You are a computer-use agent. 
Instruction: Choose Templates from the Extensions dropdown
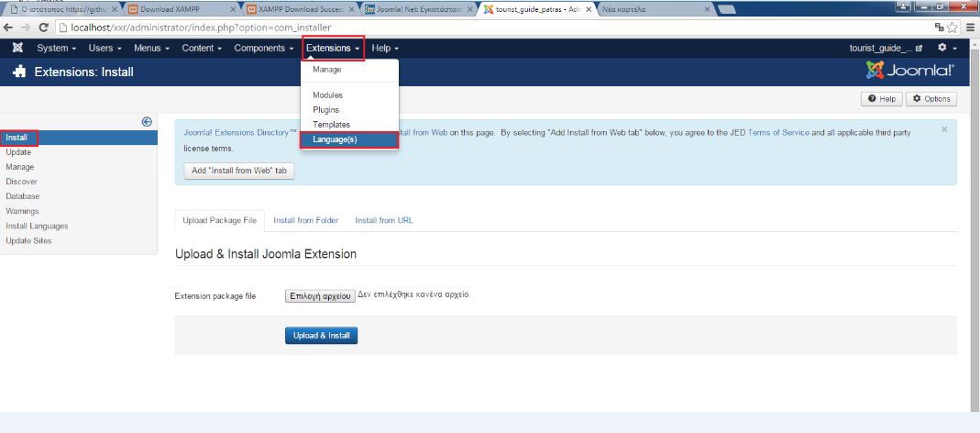[x=349, y=125]
